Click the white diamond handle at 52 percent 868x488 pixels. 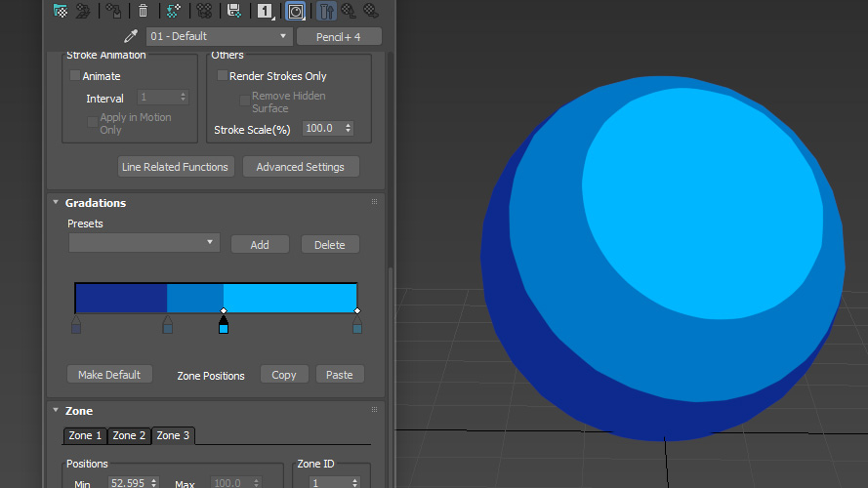click(224, 311)
